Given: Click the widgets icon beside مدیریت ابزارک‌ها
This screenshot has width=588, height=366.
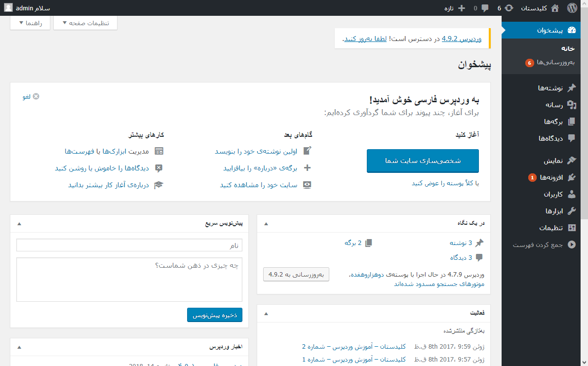Looking at the screenshot, I should click(159, 151).
